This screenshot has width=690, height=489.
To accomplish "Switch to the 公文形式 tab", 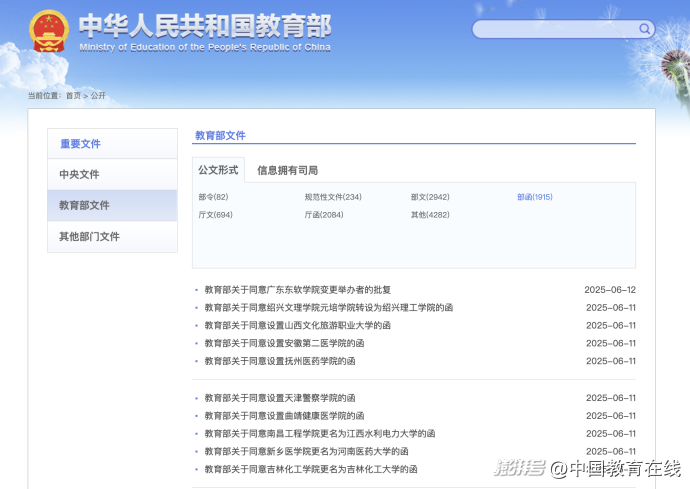I will point(218,170).
